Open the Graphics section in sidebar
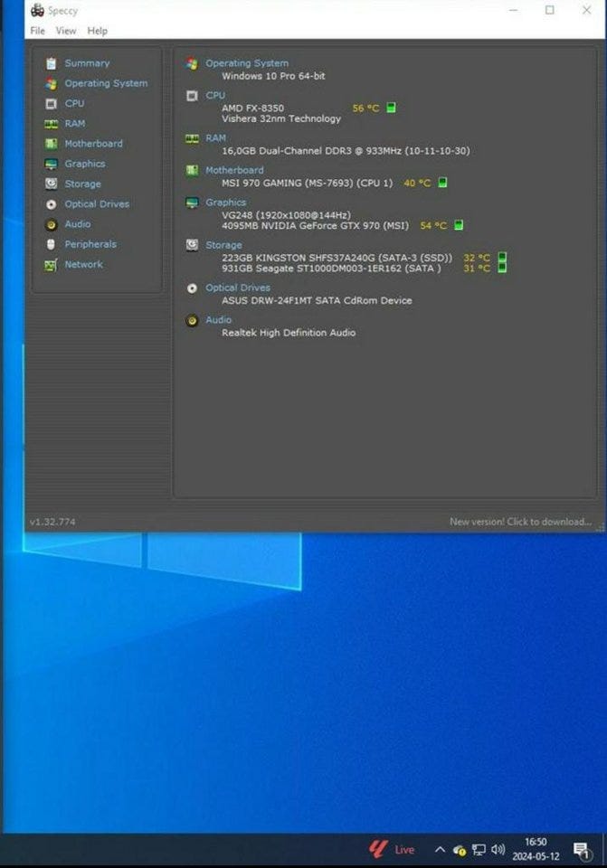 [x=85, y=164]
